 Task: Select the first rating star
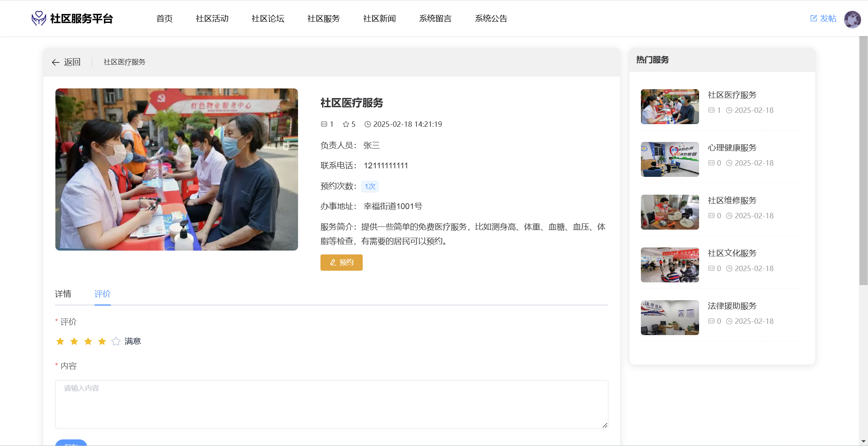point(60,341)
